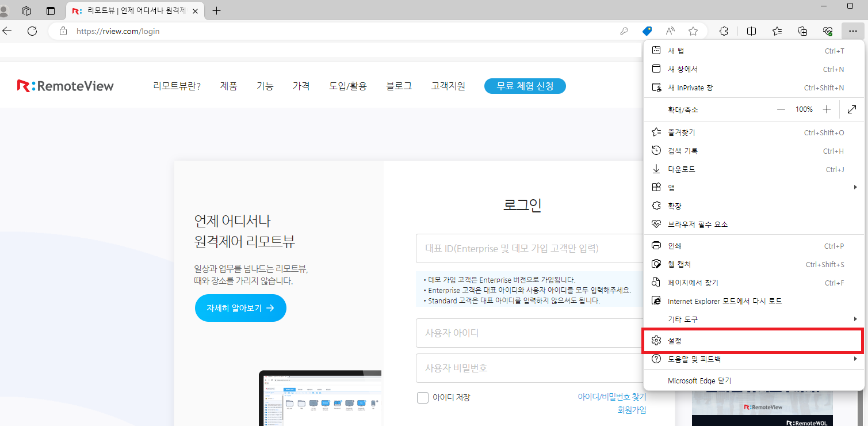Open 도입/활용 navigation menu

pos(348,86)
